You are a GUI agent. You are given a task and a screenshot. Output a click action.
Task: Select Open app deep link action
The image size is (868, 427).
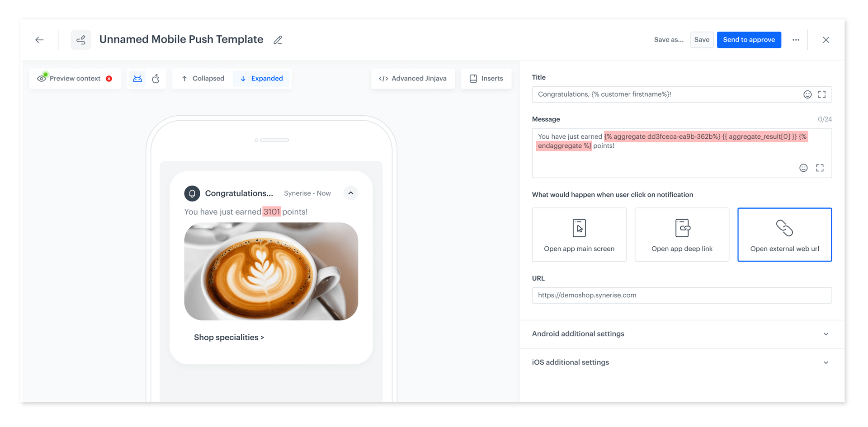(x=682, y=235)
